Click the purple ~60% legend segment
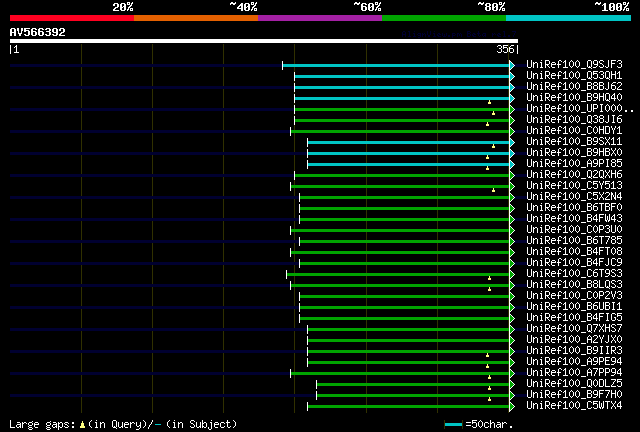The width and height of the screenshot is (640, 432). coord(320,18)
